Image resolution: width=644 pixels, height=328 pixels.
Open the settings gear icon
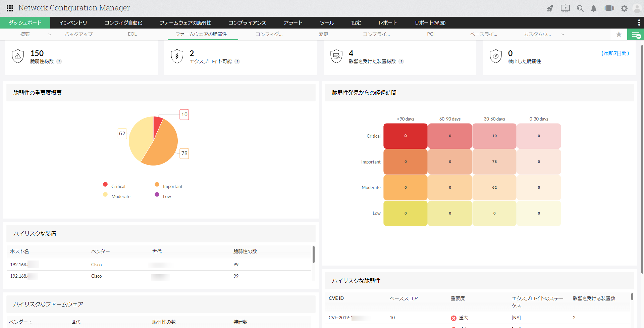pos(624,8)
